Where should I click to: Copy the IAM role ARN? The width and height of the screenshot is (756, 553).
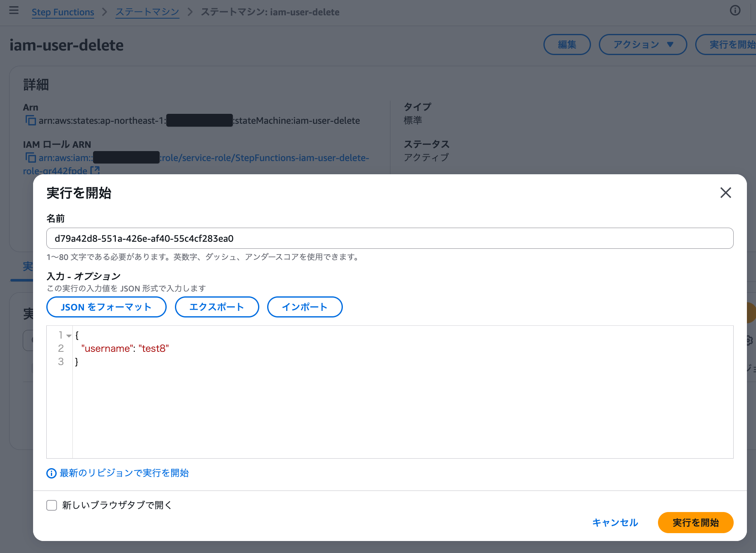tap(31, 158)
